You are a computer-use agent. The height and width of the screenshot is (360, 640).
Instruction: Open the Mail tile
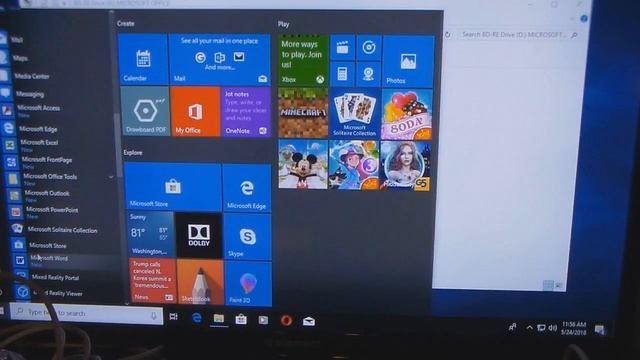(220, 60)
